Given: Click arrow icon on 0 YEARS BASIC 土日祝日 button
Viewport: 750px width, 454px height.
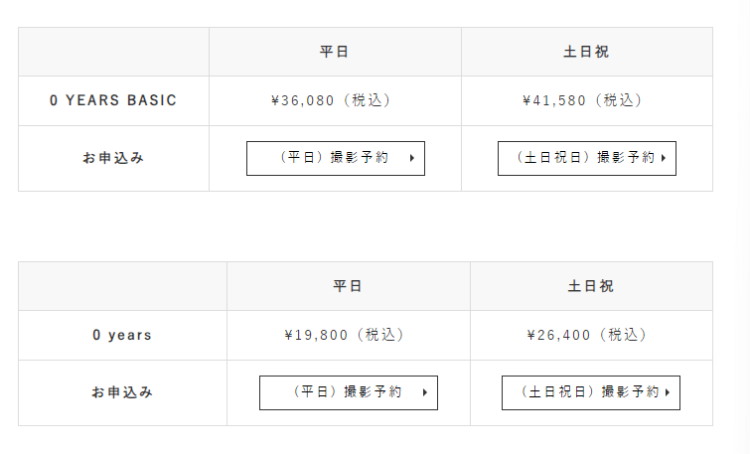Looking at the screenshot, I should [663, 158].
